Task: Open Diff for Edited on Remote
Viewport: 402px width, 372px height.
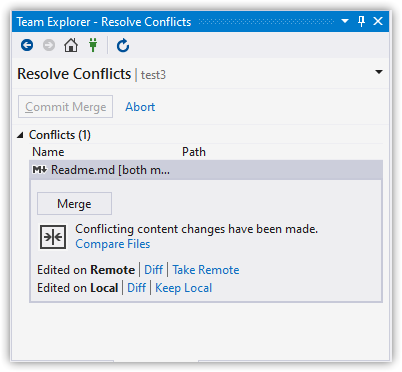Action: coord(153,270)
